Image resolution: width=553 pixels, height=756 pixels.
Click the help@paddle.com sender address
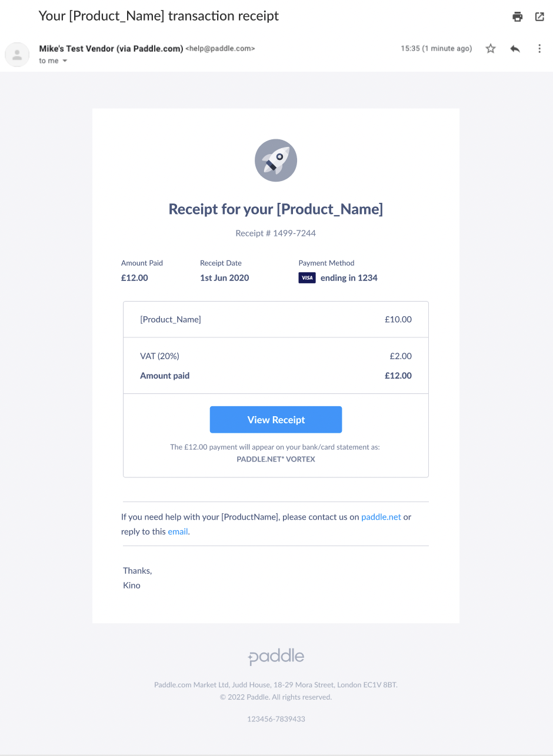[x=221, y=49]
